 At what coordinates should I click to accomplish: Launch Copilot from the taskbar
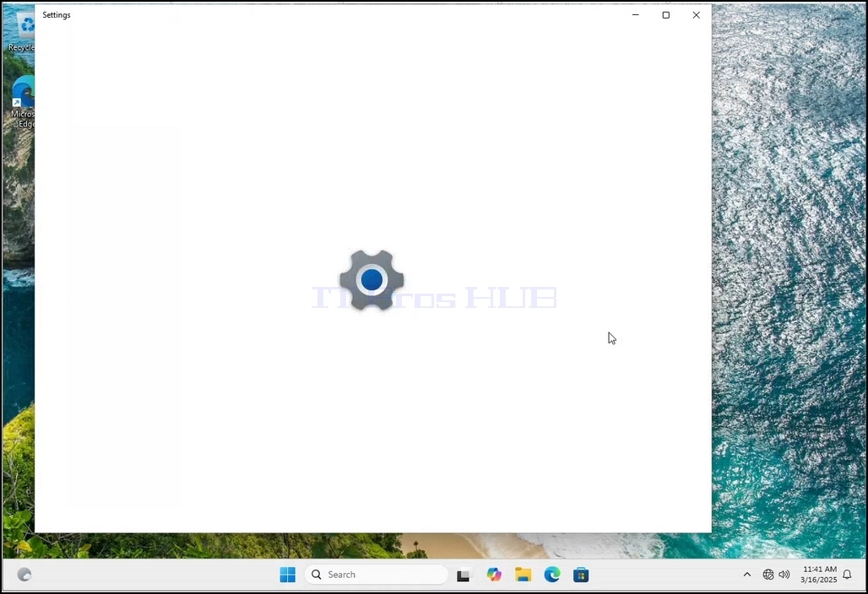tap(494, 575)
